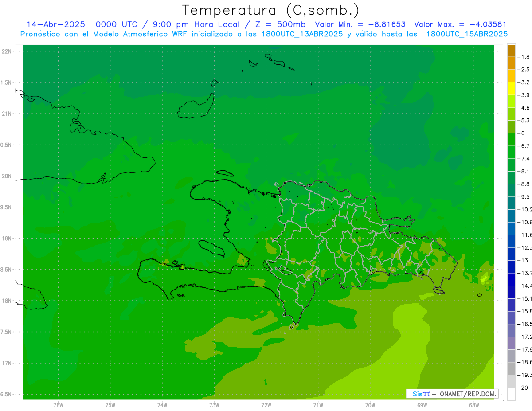Viewport: 532px width, 411px height.
Task: Select the green swatch between -6.7 and -7.4
Action: click(511, 152)
